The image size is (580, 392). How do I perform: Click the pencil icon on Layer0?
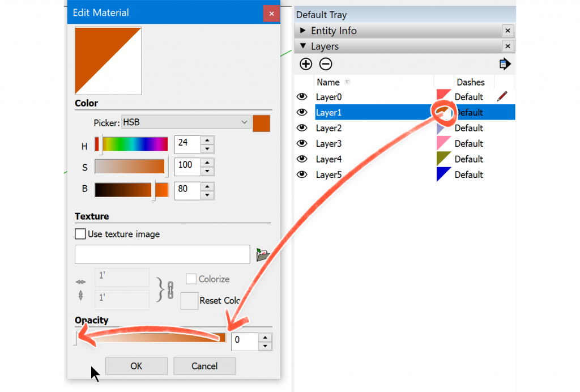[x=502, y=97]
